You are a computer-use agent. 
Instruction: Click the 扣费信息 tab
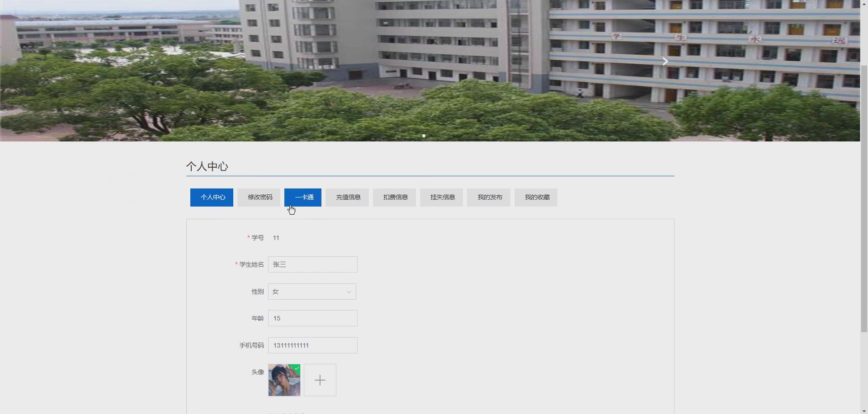point(394,197)
